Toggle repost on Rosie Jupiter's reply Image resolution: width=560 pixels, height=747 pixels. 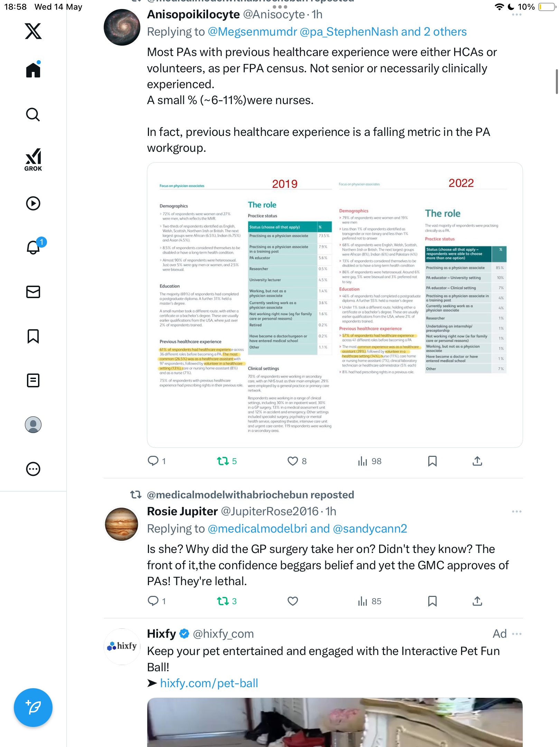[x=223, y=601]
